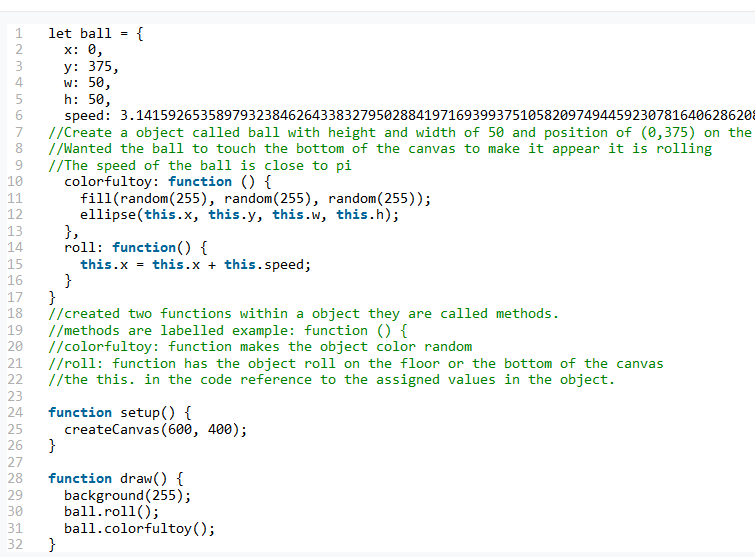The width and height of the screenshot is (755, 557).
Task: Click the comment starting "//the this. in the code"
Action: coord(331,379)
